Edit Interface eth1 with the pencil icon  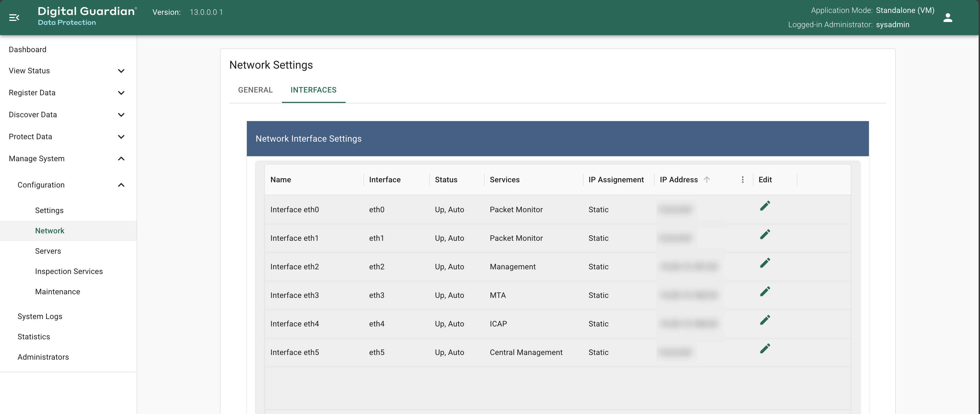765,235
